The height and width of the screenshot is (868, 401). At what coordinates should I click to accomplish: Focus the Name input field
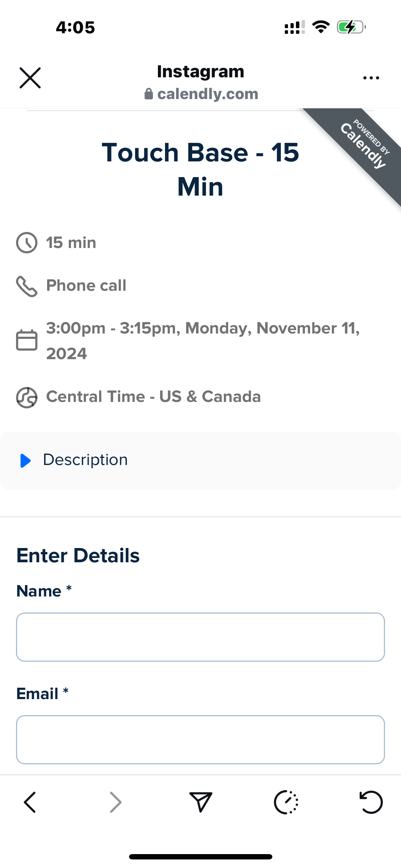point(200,637)
